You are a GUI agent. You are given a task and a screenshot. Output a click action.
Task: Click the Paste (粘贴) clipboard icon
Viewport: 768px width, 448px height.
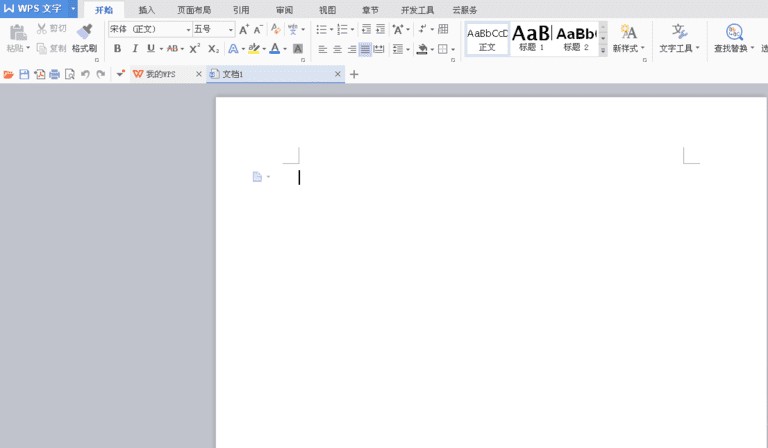click(x=18, y=33)
